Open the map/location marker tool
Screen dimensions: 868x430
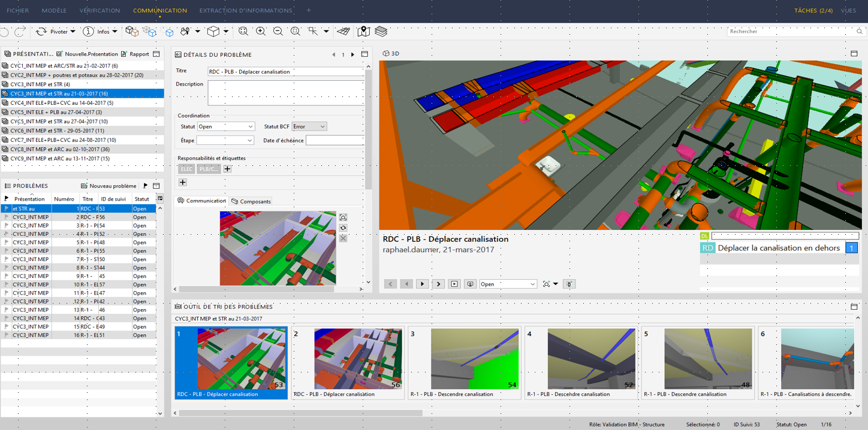point(363,32)
